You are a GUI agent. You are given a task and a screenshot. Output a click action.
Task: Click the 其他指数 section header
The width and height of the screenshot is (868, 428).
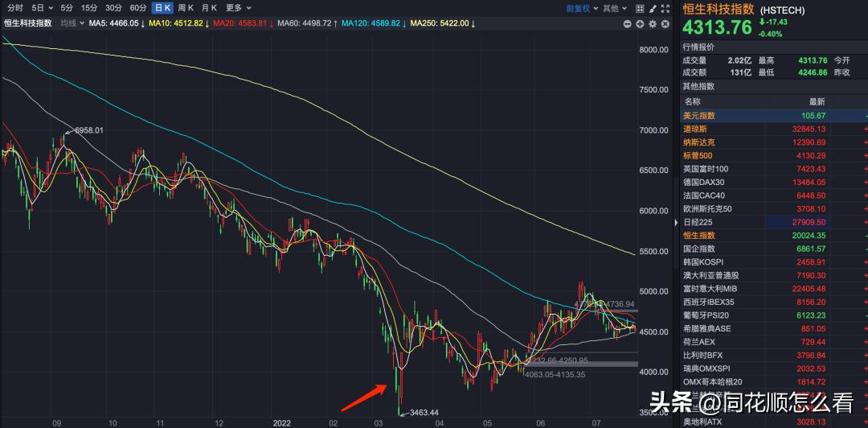coord(698,87)
